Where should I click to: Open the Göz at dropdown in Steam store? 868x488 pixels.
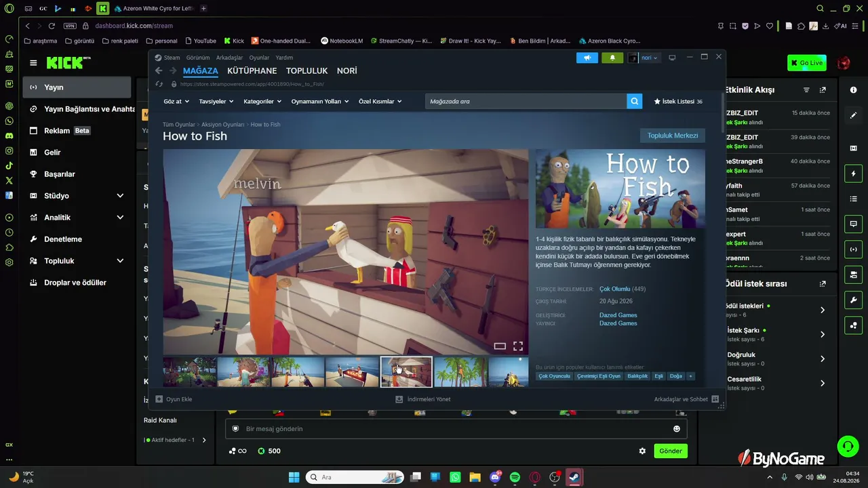coord(175,101)
